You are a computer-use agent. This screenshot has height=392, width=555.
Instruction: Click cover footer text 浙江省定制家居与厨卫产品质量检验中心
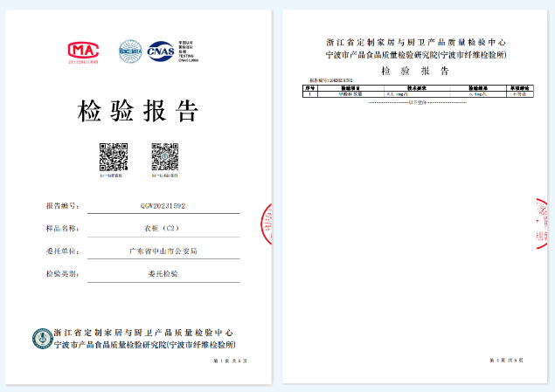click(x=143, y=333)
